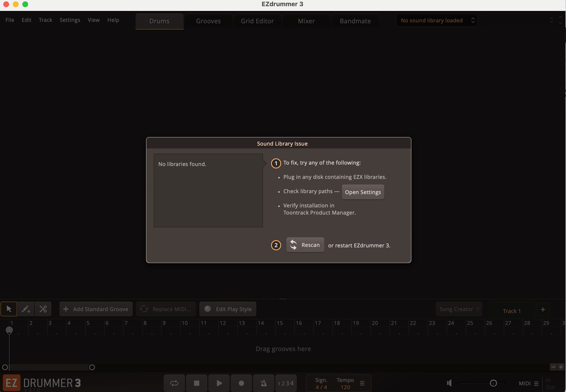Select the pencil draw tool
Viewport: 566px width, 392px height.
[x=26, y=309]
